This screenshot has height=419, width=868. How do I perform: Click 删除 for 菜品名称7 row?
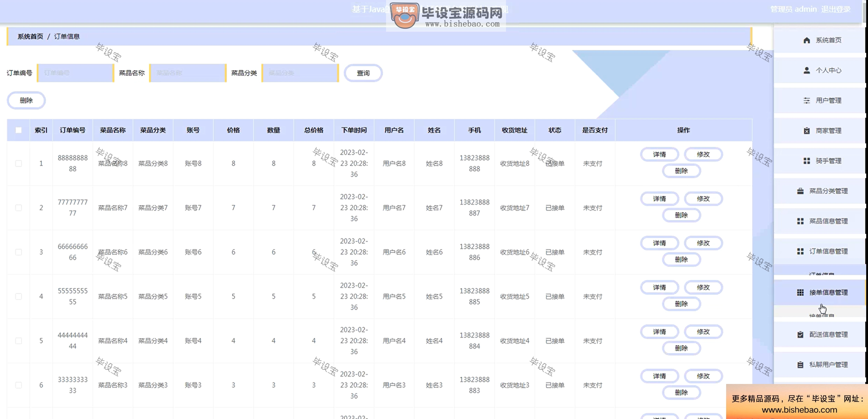(x=681, y=215)
